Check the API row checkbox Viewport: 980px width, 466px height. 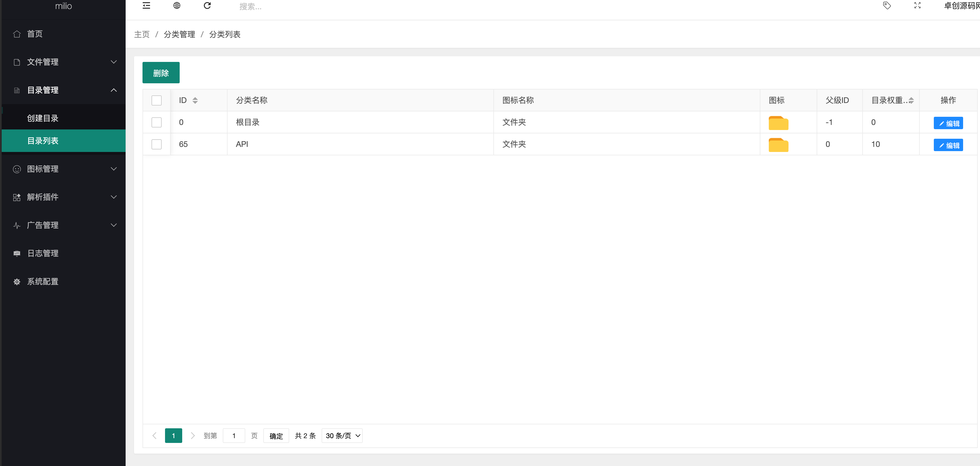tap(157, 144)
